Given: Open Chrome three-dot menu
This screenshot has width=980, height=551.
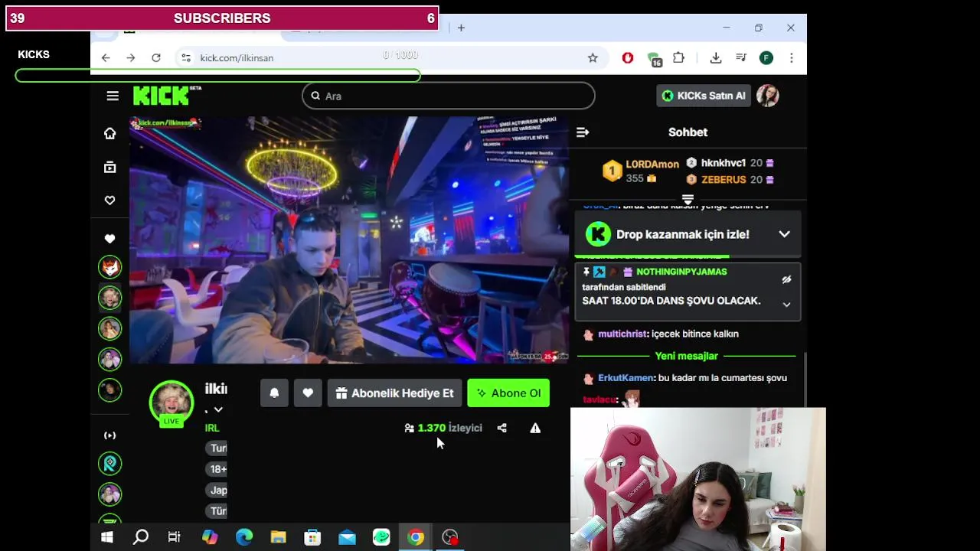Looking at the screenshot, I should click(791, 58).
